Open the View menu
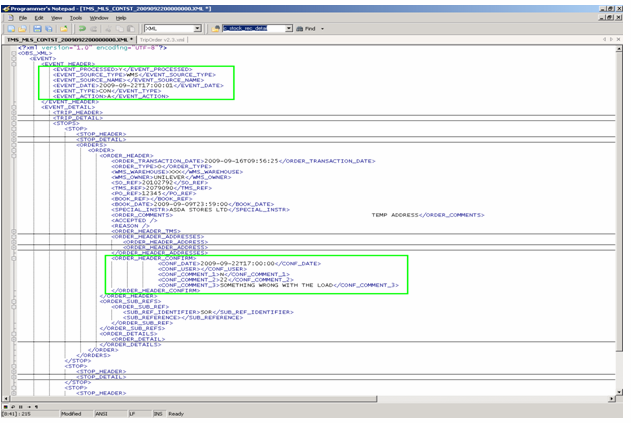 [56, 18]
